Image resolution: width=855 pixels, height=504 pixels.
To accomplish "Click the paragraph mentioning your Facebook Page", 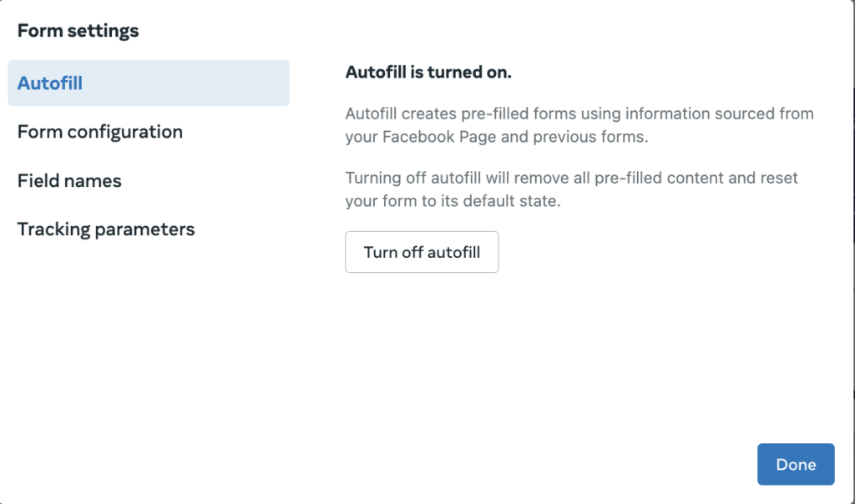I will (x=579, y=125).
